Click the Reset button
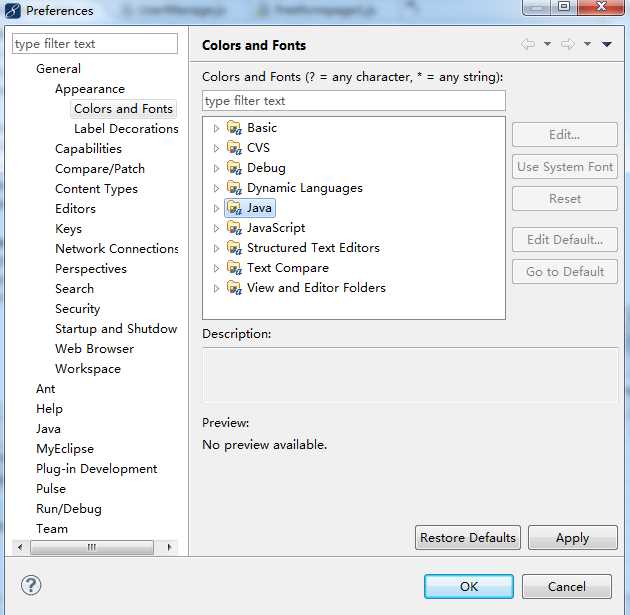This screenshot has width=630, height=615. tap(565, 198)
